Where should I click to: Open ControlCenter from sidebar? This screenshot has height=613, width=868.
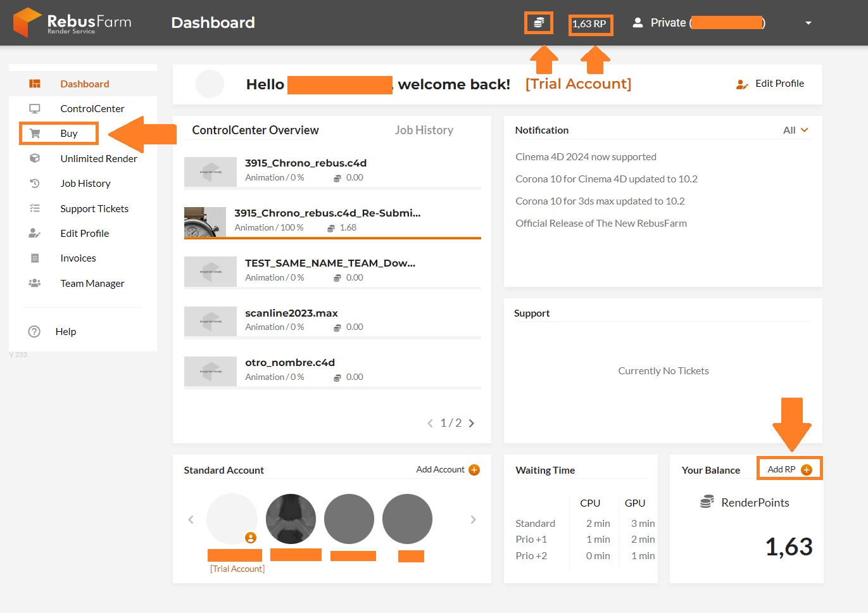(92, 108)
